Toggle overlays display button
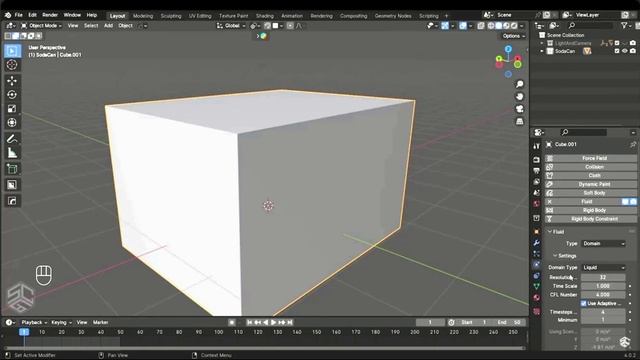 462,26
